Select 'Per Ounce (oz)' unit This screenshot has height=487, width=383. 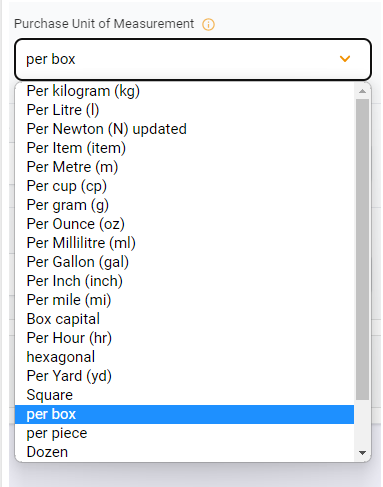click(x=184, y=224)
